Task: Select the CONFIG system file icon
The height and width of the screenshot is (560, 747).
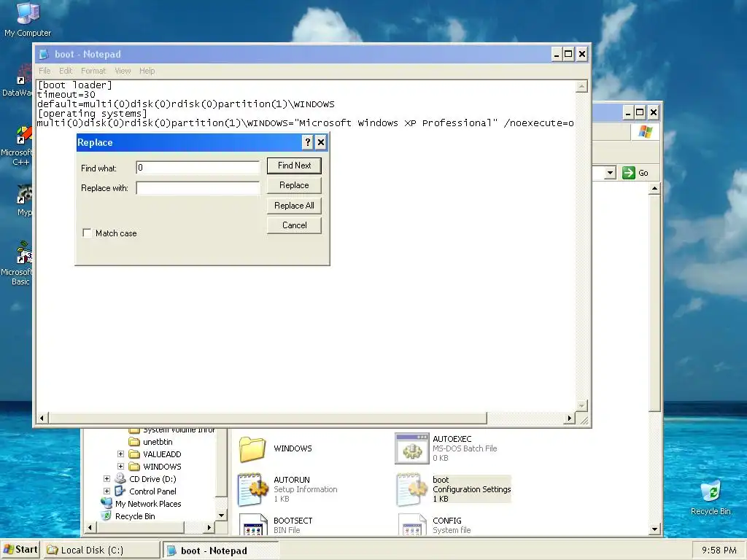Action: click(412, 525)
